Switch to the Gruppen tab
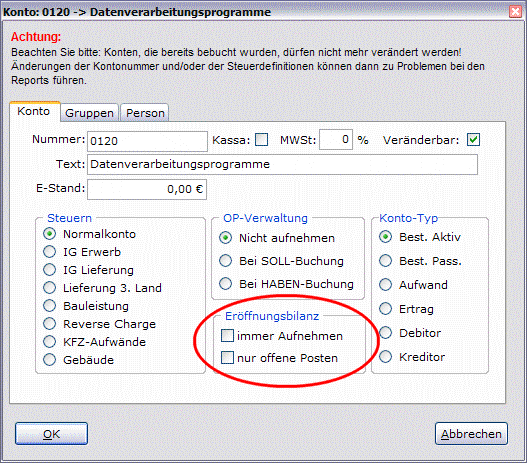Image resolution: width=527 pixels, height=463 pixels. (89, 113)
